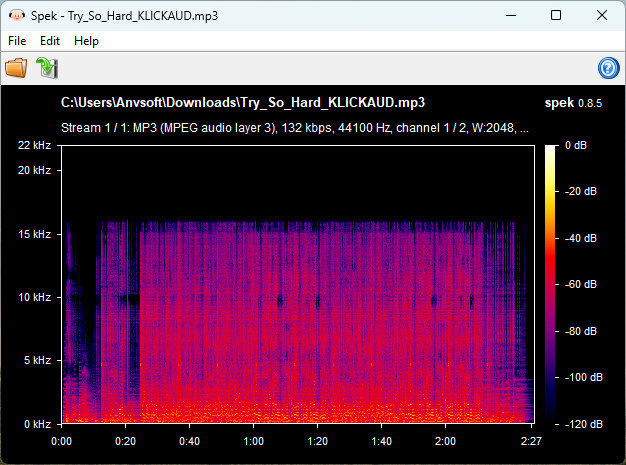Viewport: 626px width, 465px height.
Task: Save spectrogram using the green arrow icon
Action: [47, 67]
